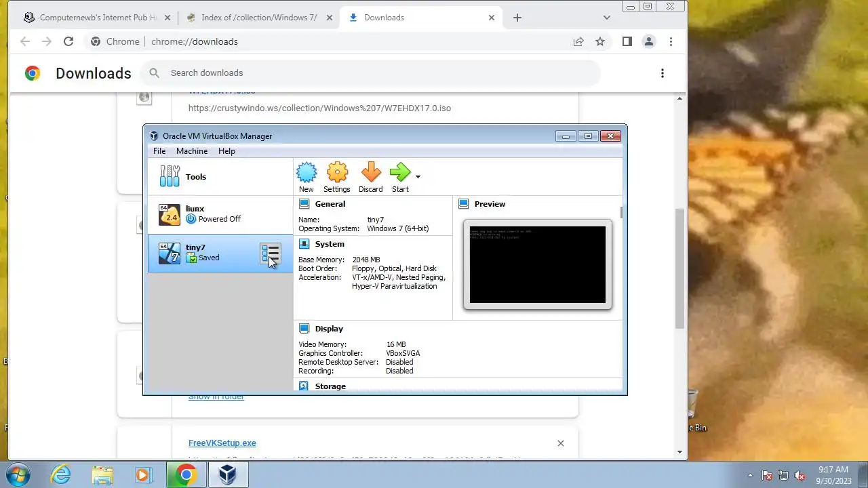Viewport: 868px width, 488px height.
Task: Launch Internet Explorer from taskbar
Action: [x=61, y=475]
